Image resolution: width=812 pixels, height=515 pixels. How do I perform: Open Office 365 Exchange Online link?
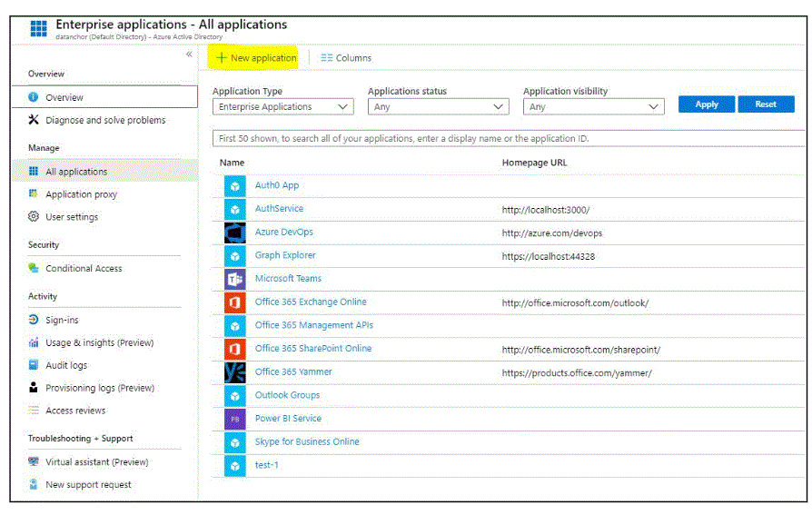click(311, 302)
